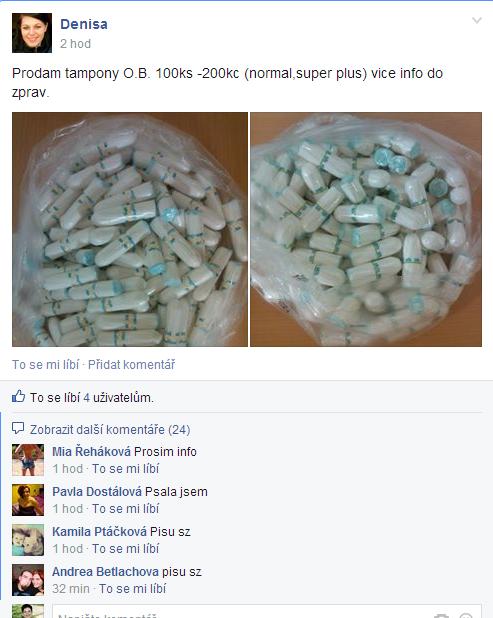The height and width of the screenshot is (618, 493).
Task: Click Pavla Dostálová's avatar picture
Action: [28, 500]
